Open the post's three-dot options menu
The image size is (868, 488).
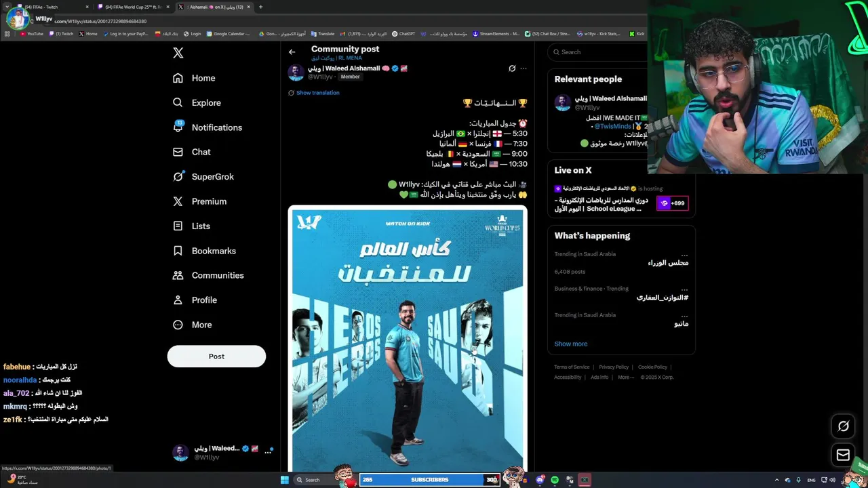523,68
